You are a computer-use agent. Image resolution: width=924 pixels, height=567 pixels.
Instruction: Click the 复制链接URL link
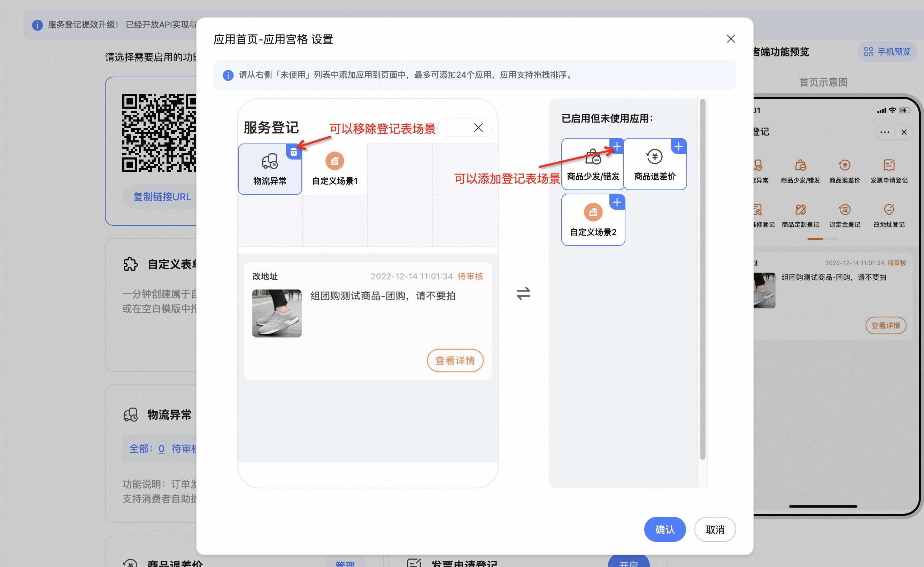(x=162, y=197)
